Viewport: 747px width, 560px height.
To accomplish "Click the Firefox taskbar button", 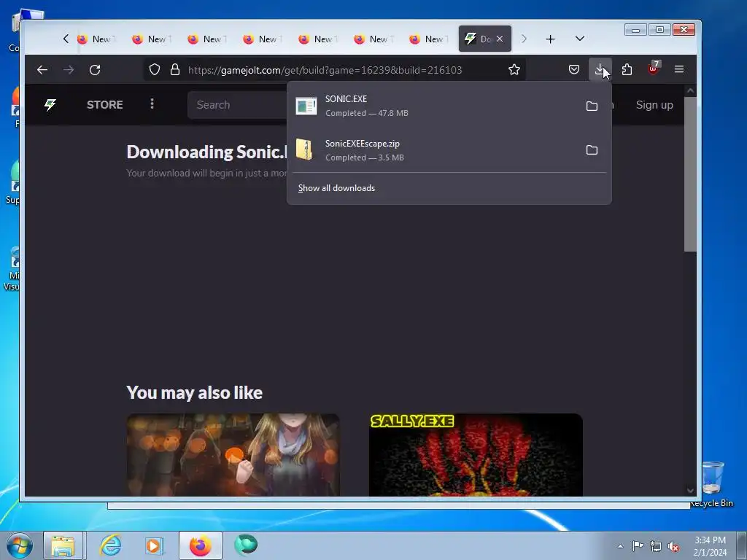I will 201,545.
